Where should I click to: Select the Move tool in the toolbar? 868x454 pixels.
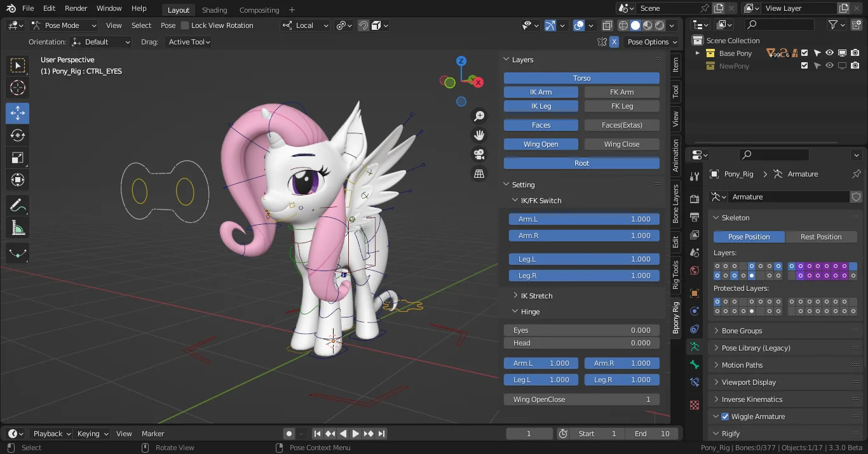click(x=17, y=113)
